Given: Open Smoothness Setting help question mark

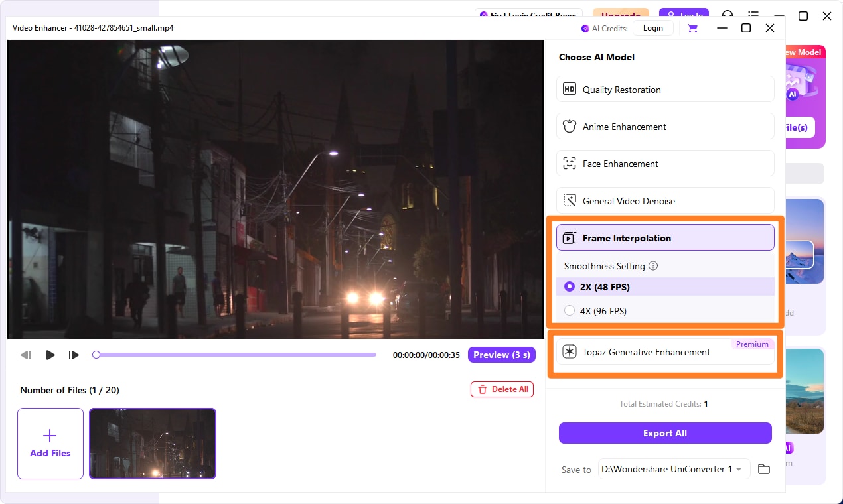Looking at the screenshot, I should [653, 266].
